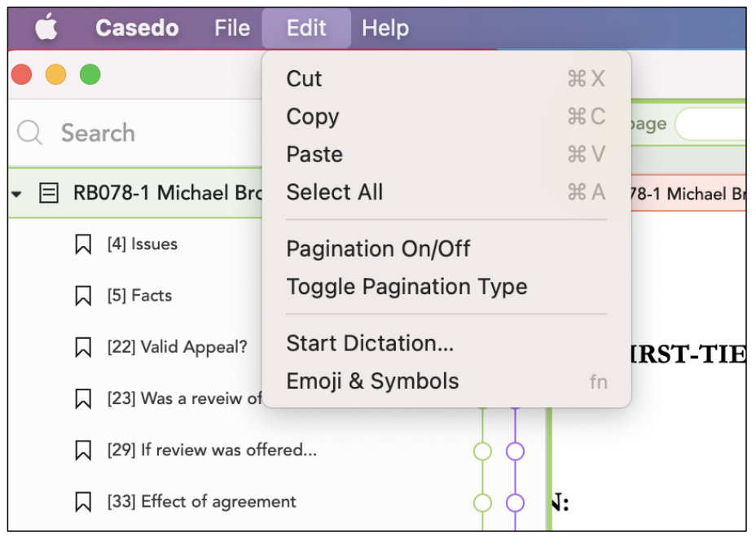Toggle the purple circle for Effect of agreement
This screenshot has width=756, height=541.
[x=515, y=503]
